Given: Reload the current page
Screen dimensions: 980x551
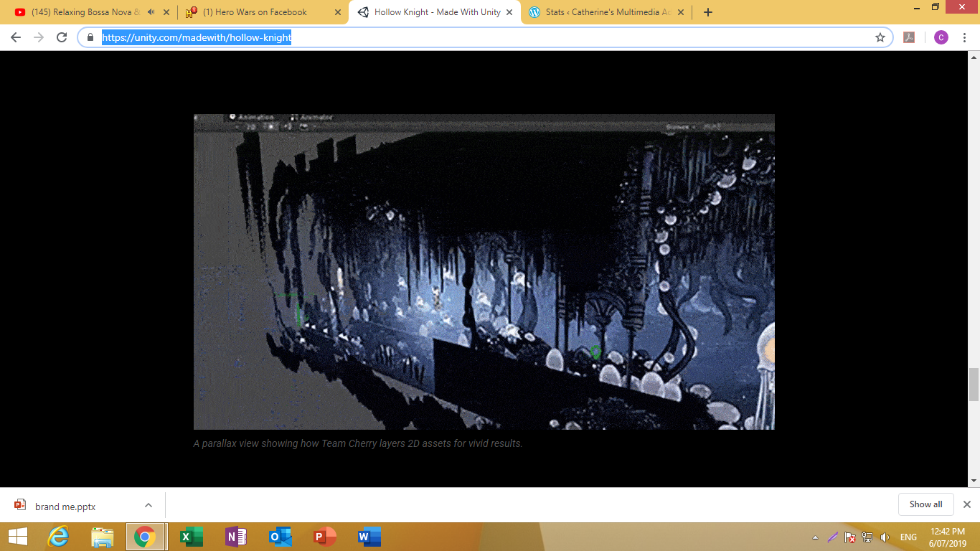Looking at the screenshot, I should [62, 37].
